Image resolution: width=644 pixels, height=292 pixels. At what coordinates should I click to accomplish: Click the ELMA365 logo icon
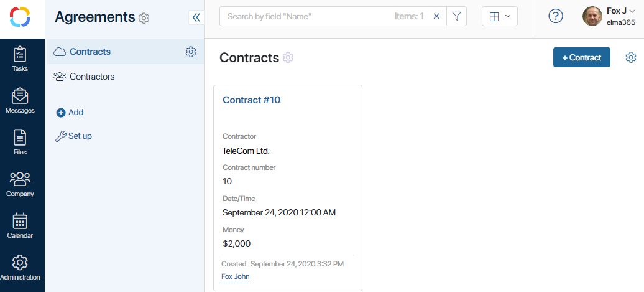click(20, 17)
